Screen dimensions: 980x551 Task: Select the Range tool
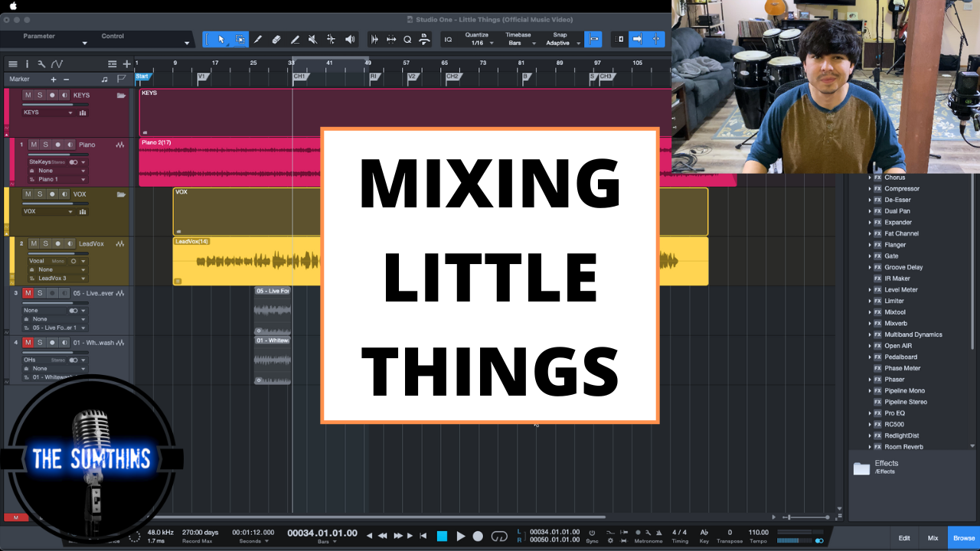tap(240, 39)
